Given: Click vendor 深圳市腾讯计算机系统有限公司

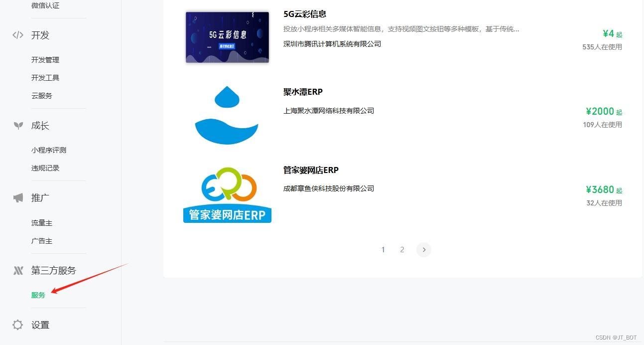Looking at the screenshot, I should (x=332, y=44).
